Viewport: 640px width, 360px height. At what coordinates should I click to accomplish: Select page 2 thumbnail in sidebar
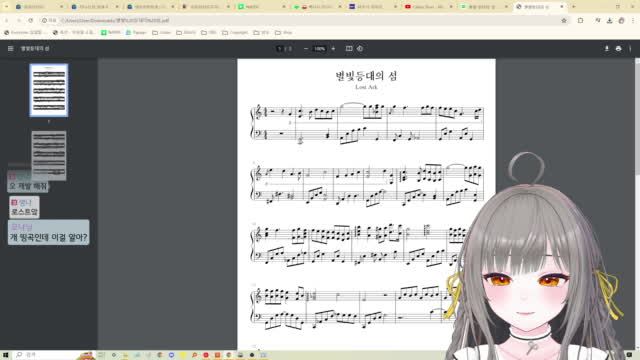pyautogui.click(x=49, y=156)
